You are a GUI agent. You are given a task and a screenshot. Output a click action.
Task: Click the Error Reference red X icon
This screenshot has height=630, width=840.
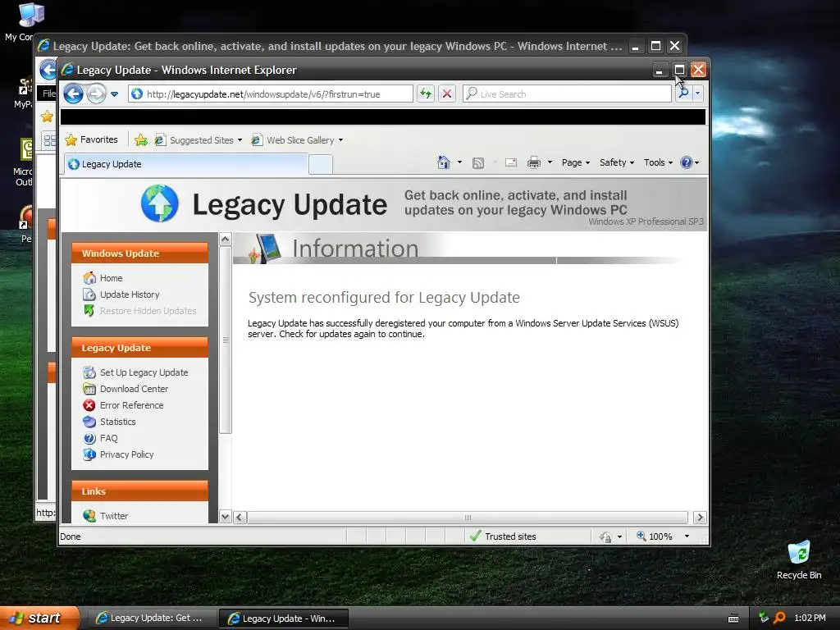[x=89, y=405]
